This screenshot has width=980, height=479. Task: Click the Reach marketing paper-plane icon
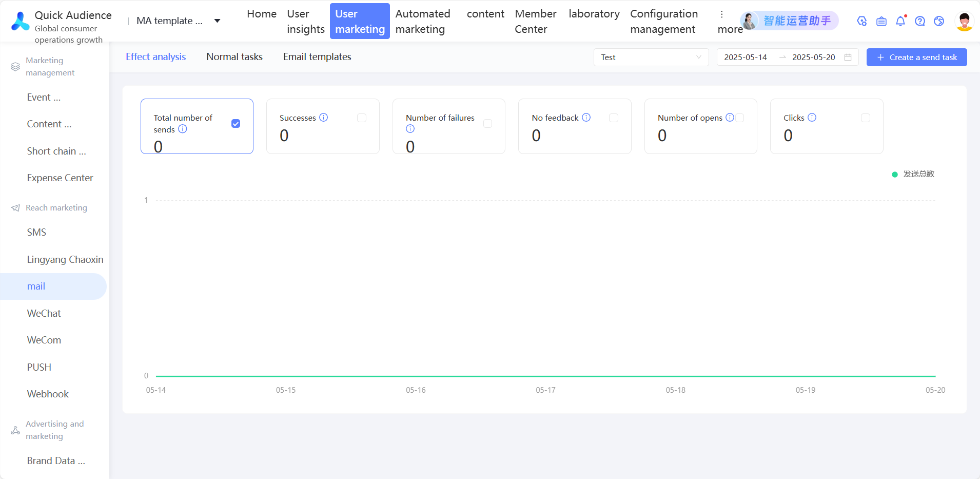15,208
